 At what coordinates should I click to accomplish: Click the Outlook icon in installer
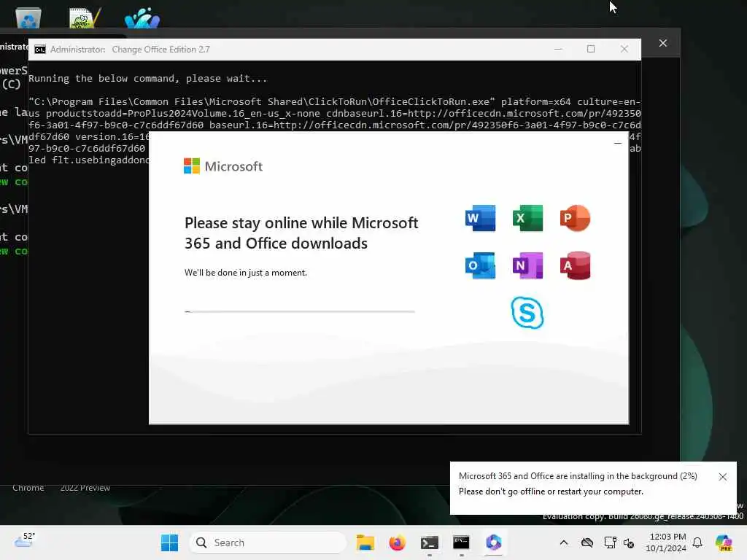coord(480,265)
